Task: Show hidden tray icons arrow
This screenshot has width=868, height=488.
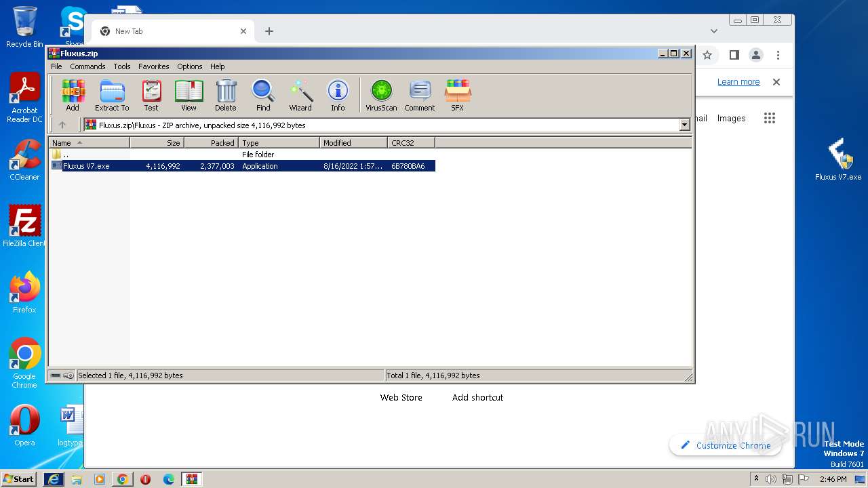Action: click(757, 479)
